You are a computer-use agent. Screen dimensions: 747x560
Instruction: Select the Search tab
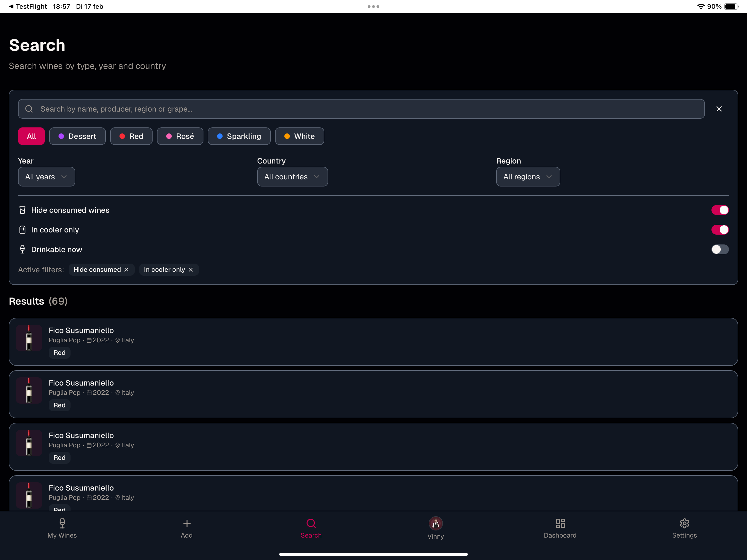click(311, 529)
